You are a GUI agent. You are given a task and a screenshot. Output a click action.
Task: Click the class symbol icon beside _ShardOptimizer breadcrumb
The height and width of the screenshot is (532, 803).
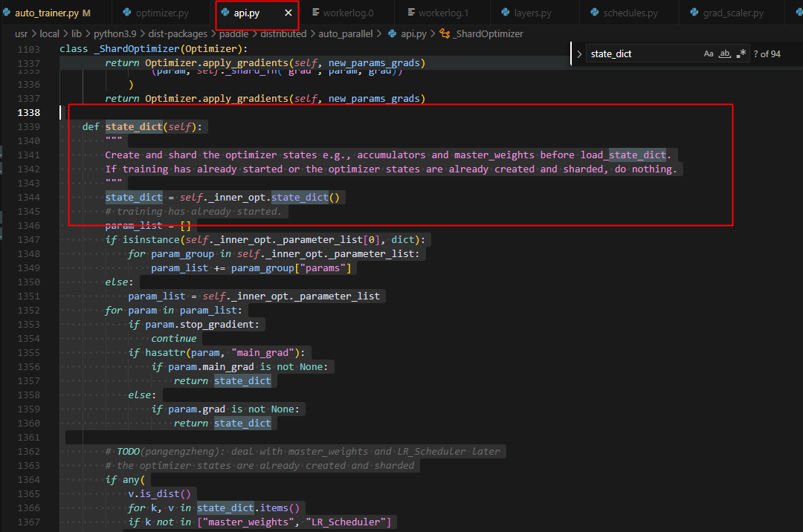(445, 33)
